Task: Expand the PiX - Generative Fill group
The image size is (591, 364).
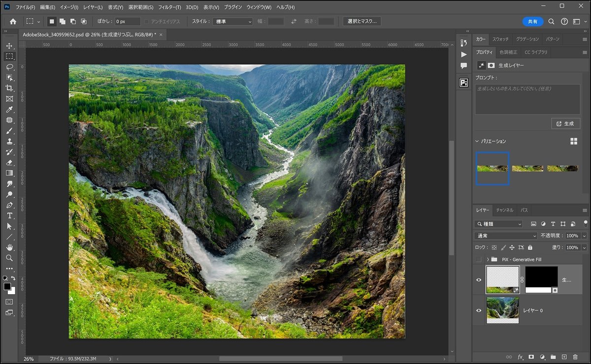Action: 488,259
